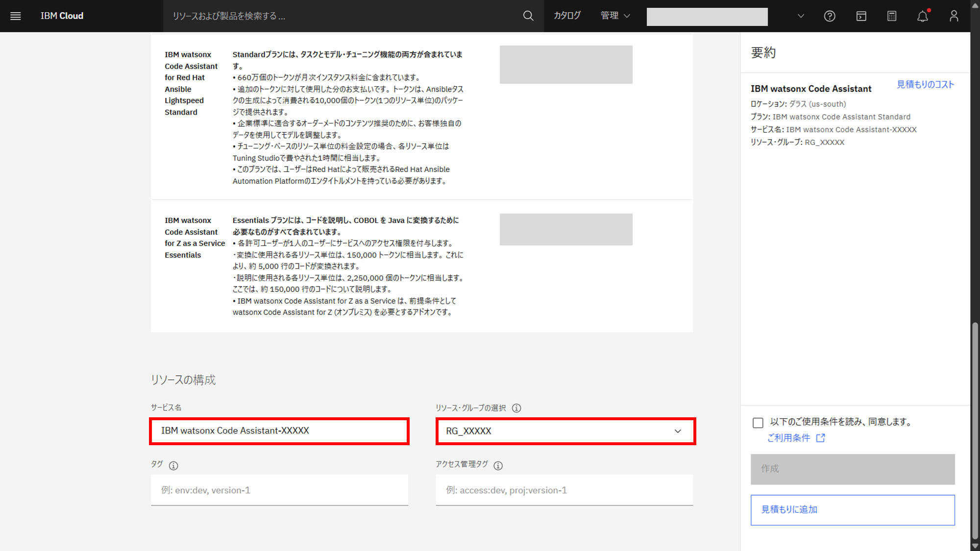Expand the 管理 menu
This screenshot has height=551, width=980.
[x=615, y=16]
